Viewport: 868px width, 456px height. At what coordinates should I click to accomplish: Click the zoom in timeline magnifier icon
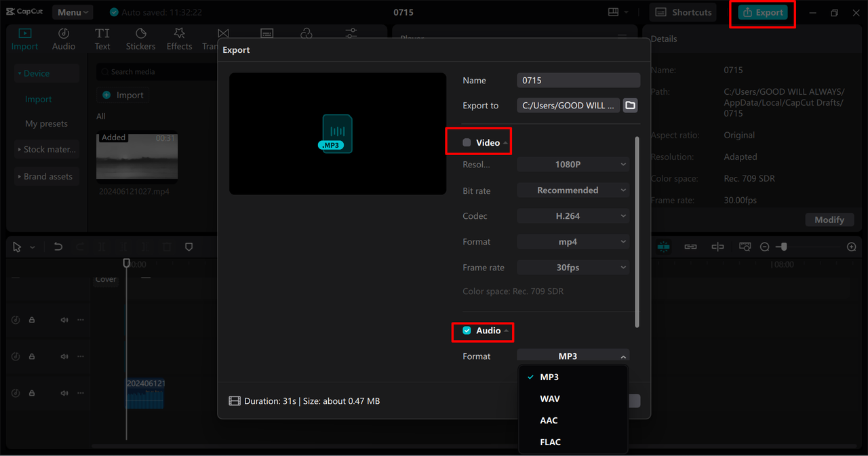[x=852, y=247]
